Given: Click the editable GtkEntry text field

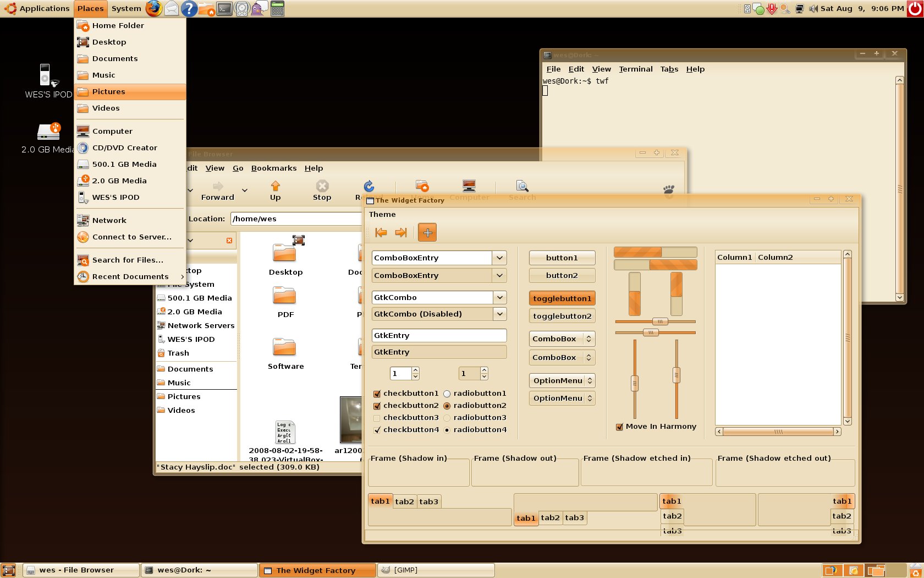Looking at the screenshot, I should click(x=439, y=335).
